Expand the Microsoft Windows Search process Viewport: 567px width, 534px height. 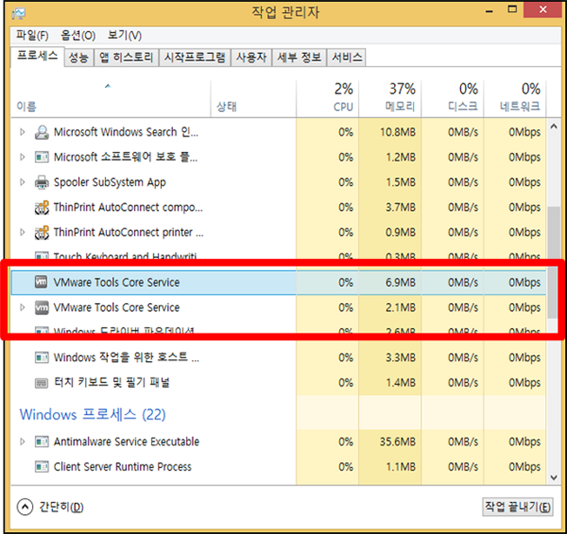pyautogui.click(x=22, y=132)
